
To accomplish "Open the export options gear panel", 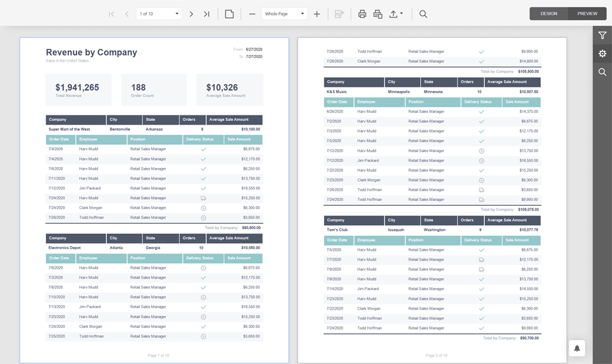I will click(602, 54).
